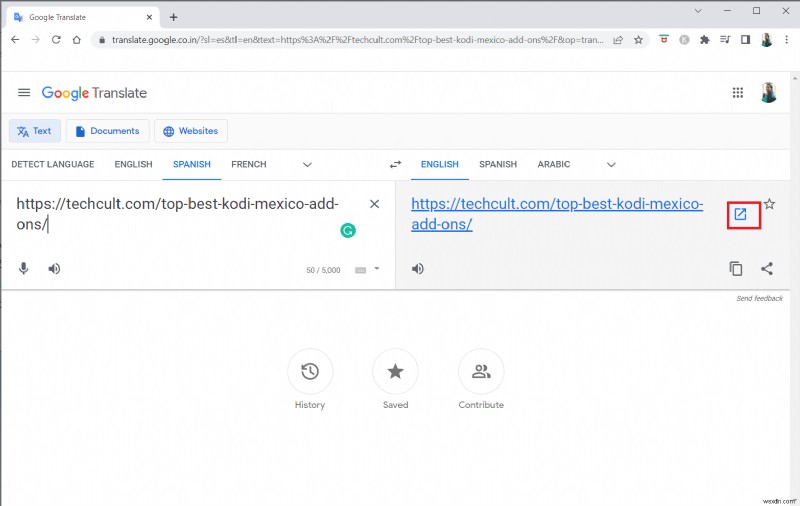Open translation History
The image size is (800, 506).
coord(310,371)
